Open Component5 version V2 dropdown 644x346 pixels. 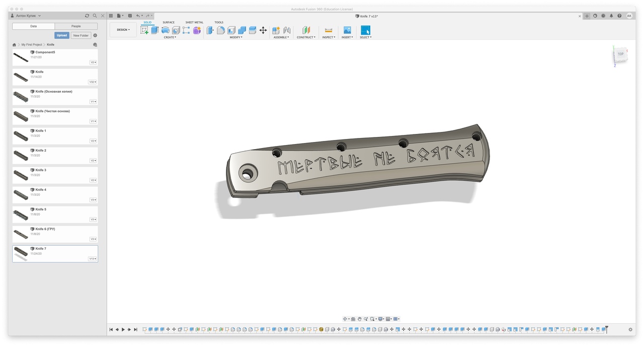point(93,62)
